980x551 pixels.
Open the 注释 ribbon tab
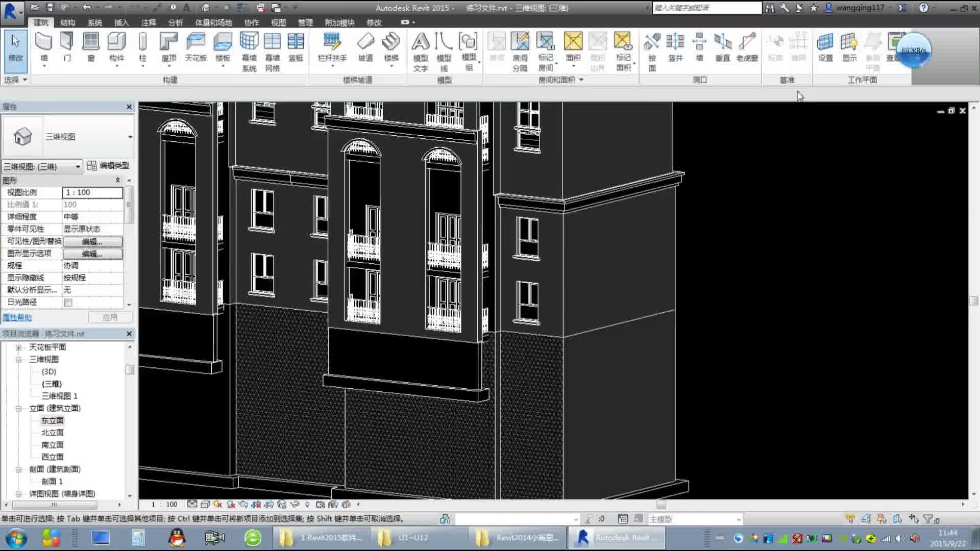pos(149,22)
